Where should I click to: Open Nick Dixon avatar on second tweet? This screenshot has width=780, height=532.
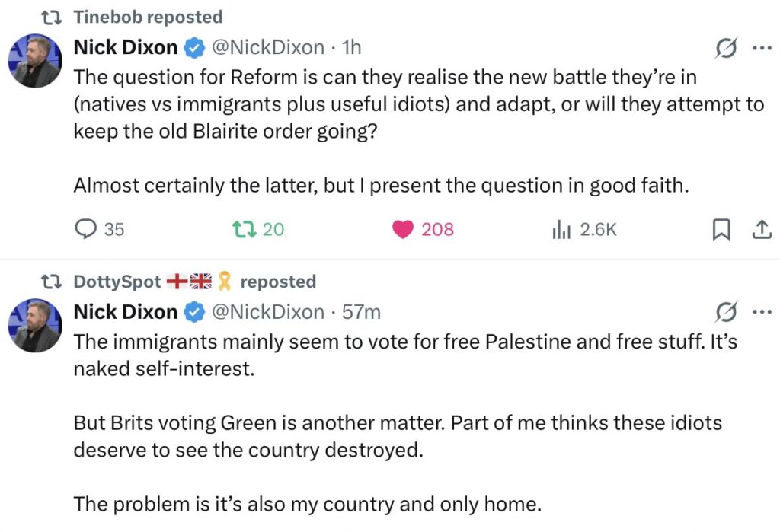(x=34, y=325)
